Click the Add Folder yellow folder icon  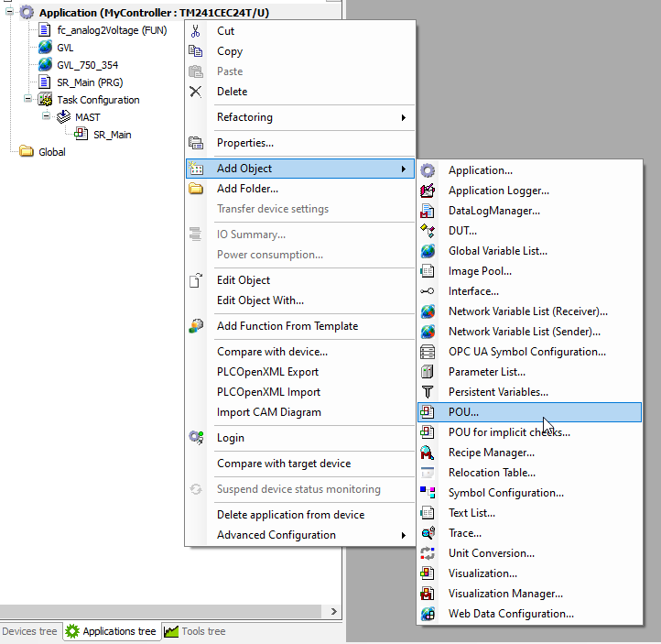point(196,189)
